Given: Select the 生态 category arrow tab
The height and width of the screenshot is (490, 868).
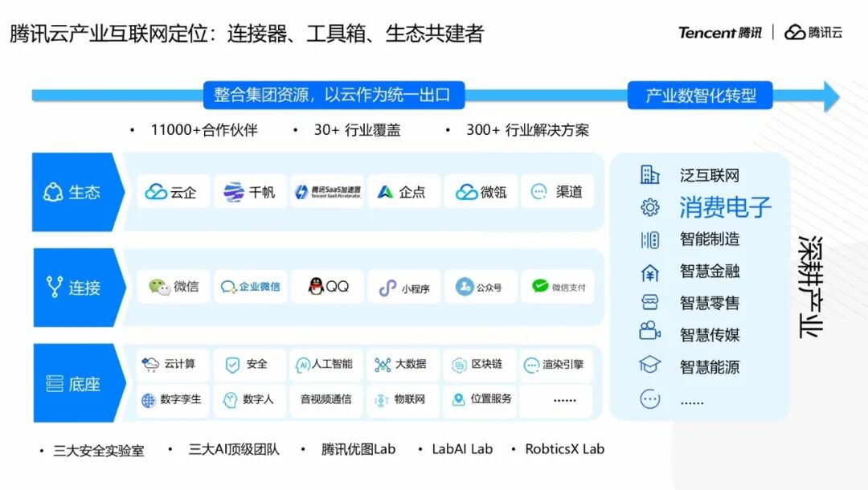Looking at the screenshot, I should (79, 192).
